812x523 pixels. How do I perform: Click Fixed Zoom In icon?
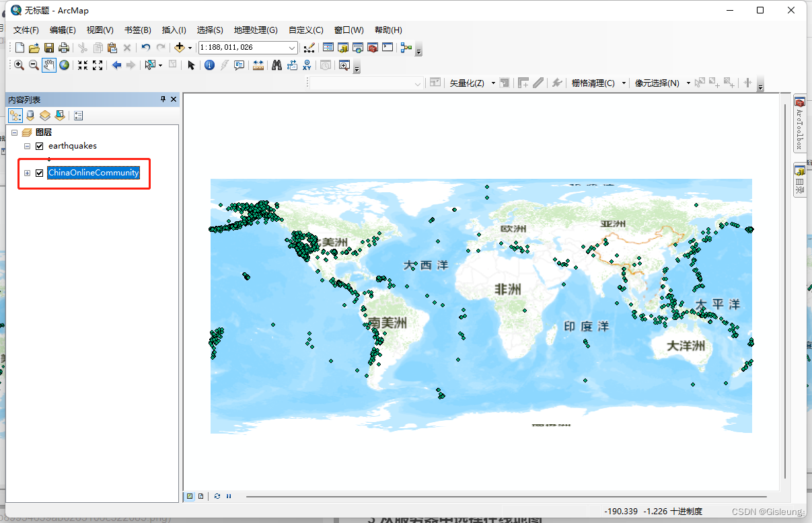tap(83, 65)
